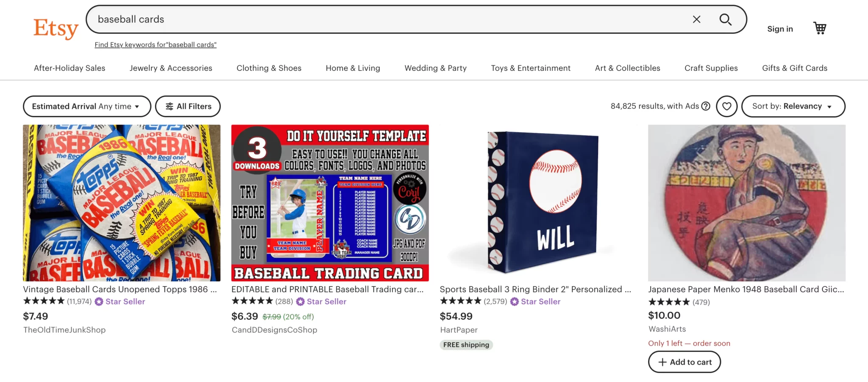Select After-Holiday Sales category
868x382 pixels.
[70, 68]
